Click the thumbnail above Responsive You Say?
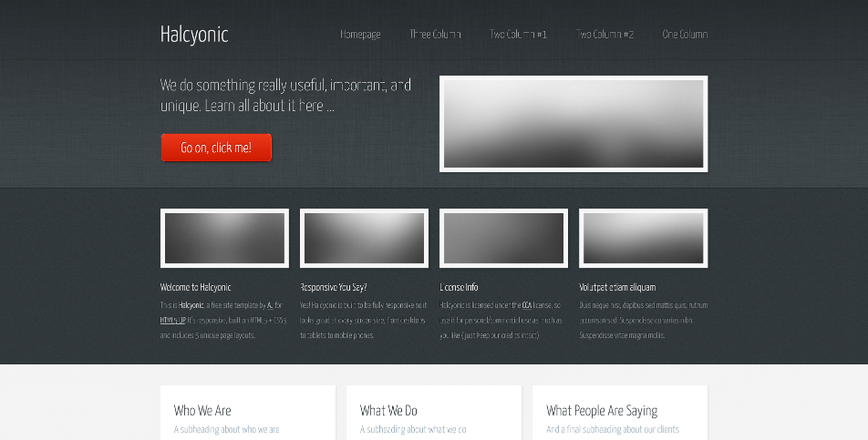The height and width of the screenshot is (440, 868). [364, 239]
